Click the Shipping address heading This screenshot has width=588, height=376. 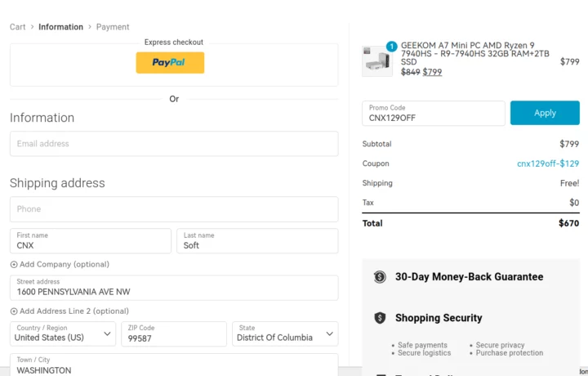[x=57, y=183]
